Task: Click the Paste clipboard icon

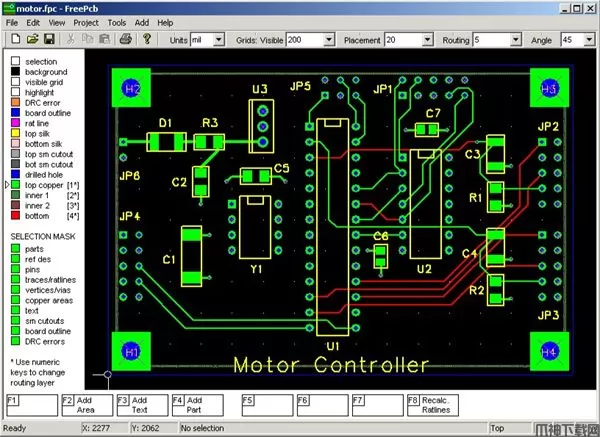Action: (104, 39)
